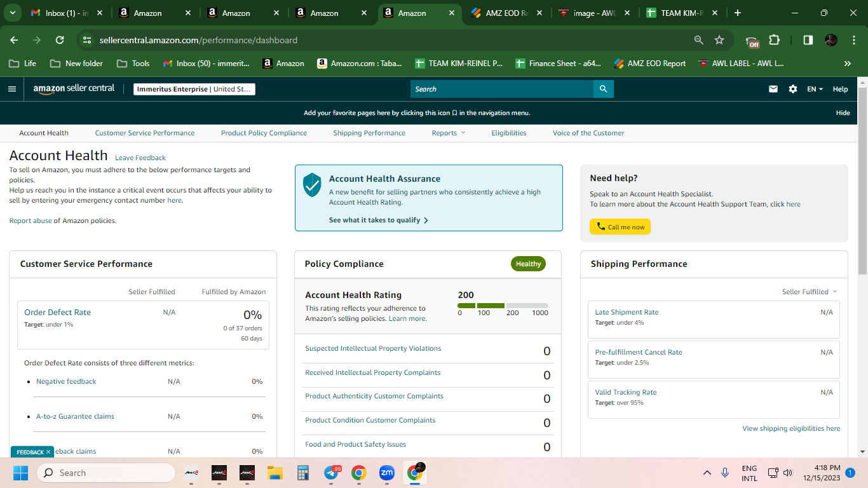The image size is (868, 488).
Task: Hide the favorite pages bar
Action: 843,112
